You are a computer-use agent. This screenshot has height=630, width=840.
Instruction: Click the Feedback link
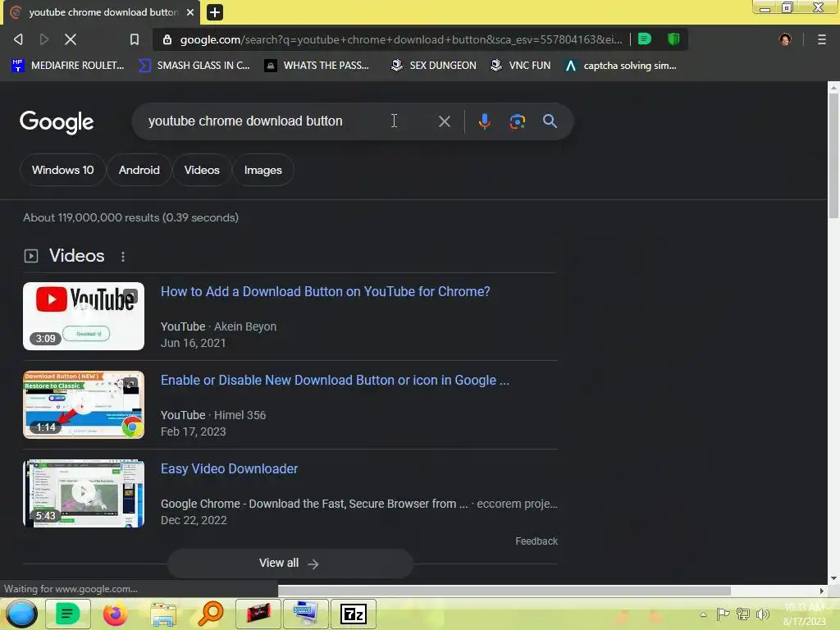pyautogui.click(x=536, y=541)
